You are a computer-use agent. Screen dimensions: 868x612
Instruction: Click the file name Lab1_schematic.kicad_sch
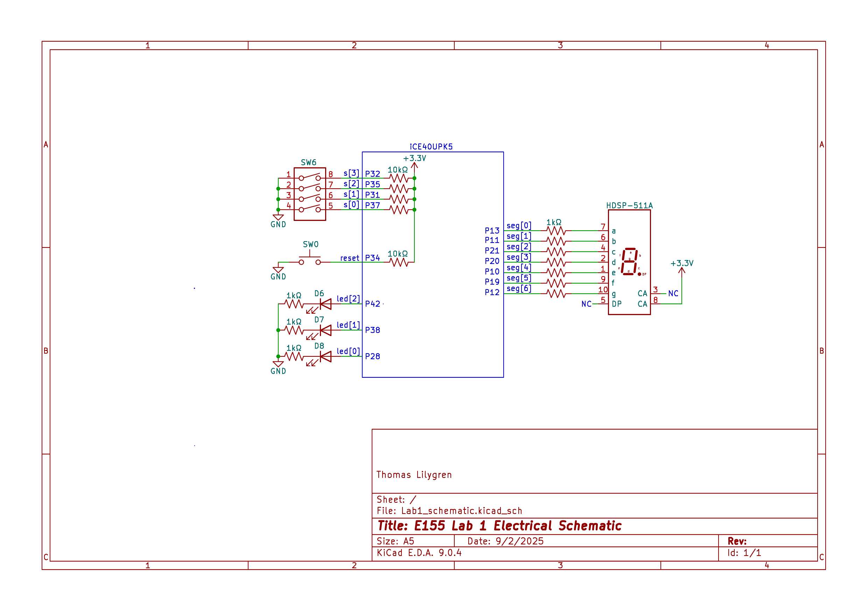[x=461, y=510]
